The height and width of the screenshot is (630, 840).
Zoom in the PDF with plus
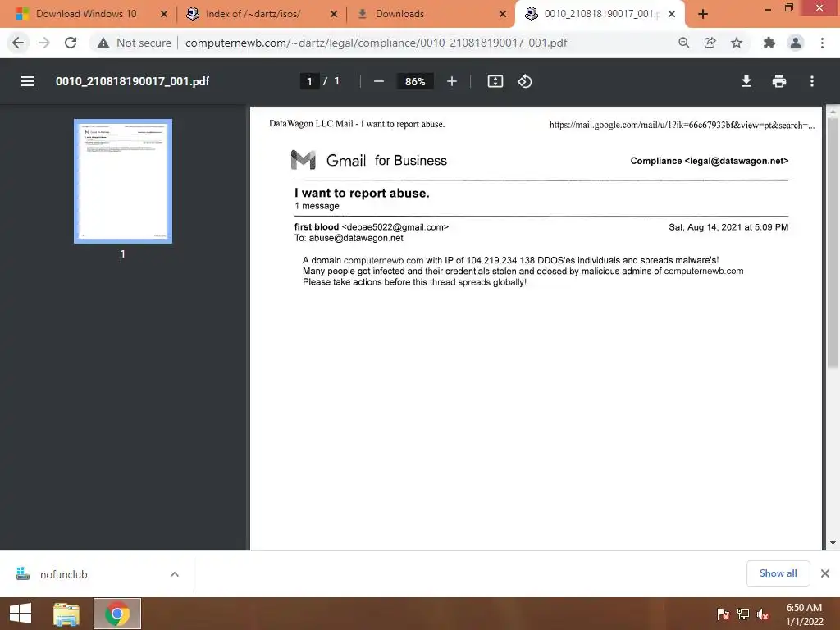(452, 81)
